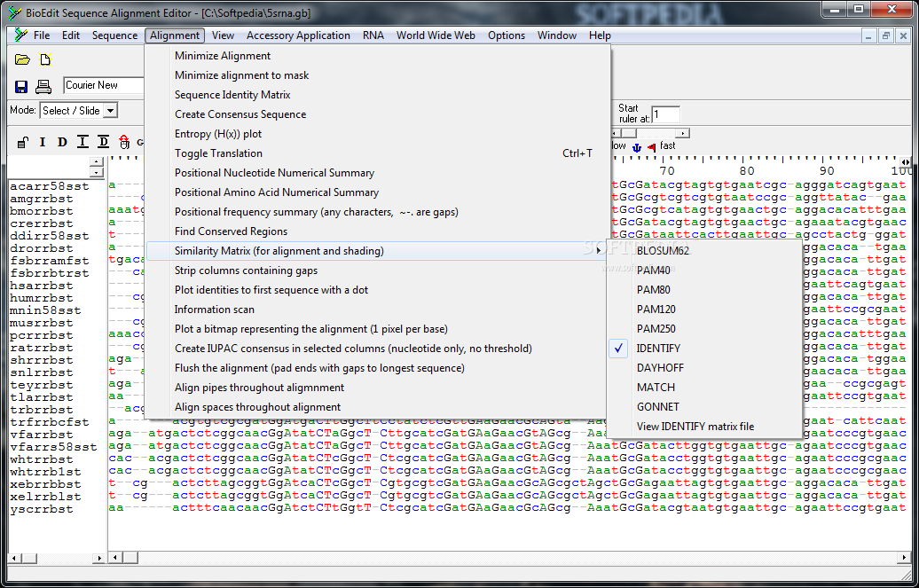Click the 'D' icon with bars

(x=103, y=142)
